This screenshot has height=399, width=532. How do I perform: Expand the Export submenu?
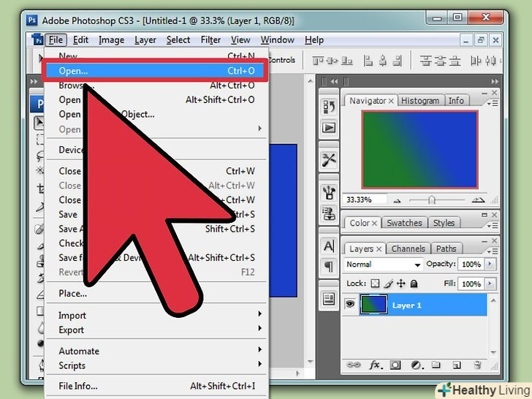[156, 330]
